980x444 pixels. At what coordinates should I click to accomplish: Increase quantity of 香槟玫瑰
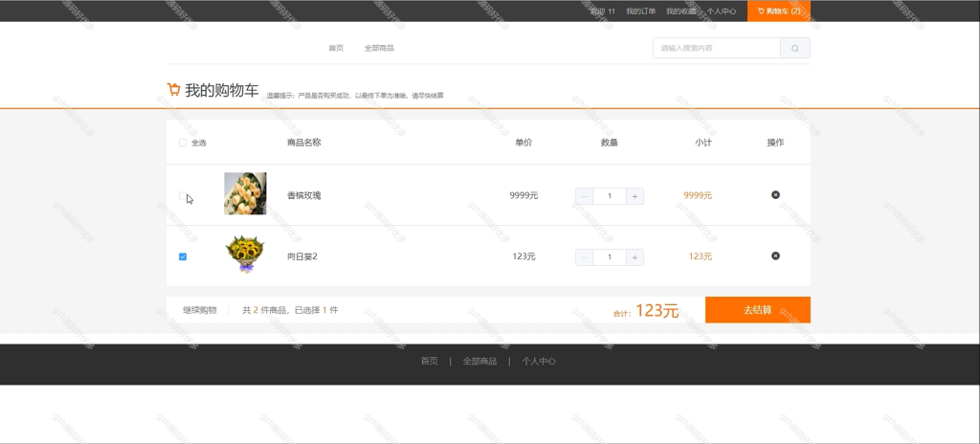coord(635,196)
